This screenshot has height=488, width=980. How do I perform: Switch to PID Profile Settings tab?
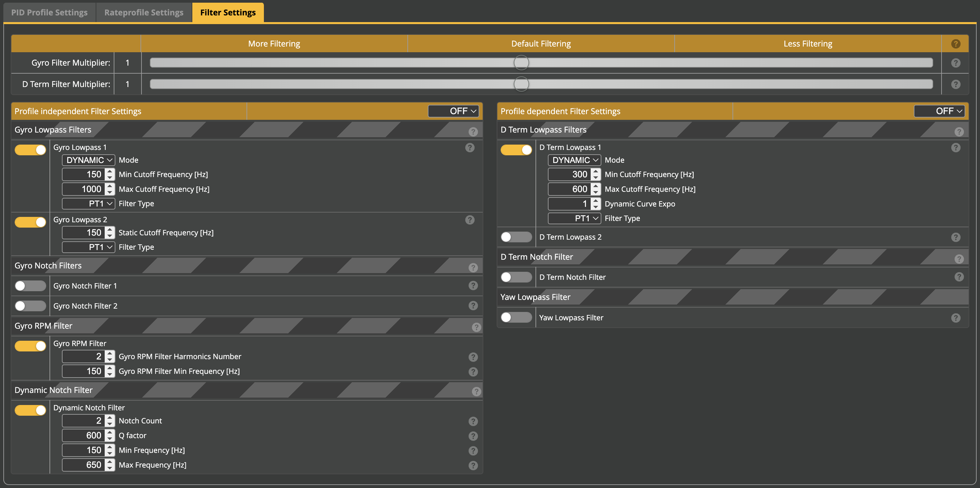[50, 13]
